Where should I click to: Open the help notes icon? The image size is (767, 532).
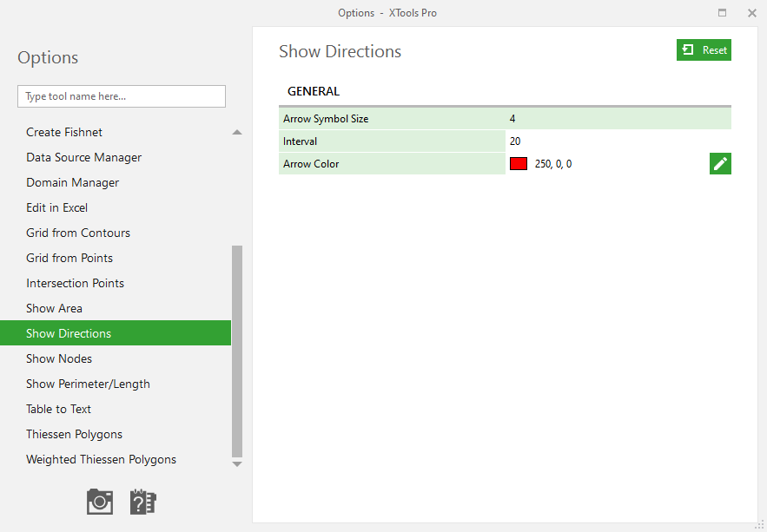pos(142,502)
